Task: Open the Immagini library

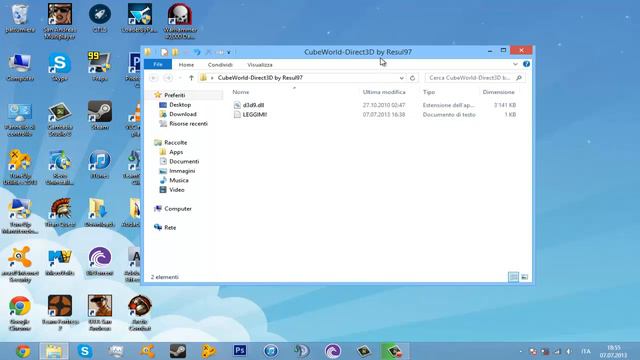Action: point(182,171)
